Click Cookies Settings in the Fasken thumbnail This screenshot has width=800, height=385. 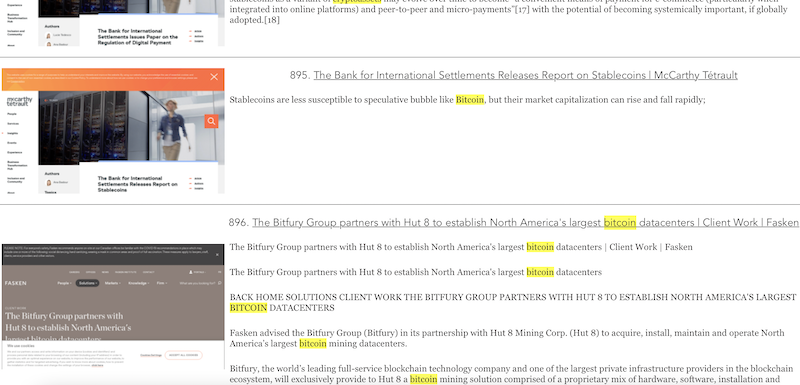click(x=151, y=355)
